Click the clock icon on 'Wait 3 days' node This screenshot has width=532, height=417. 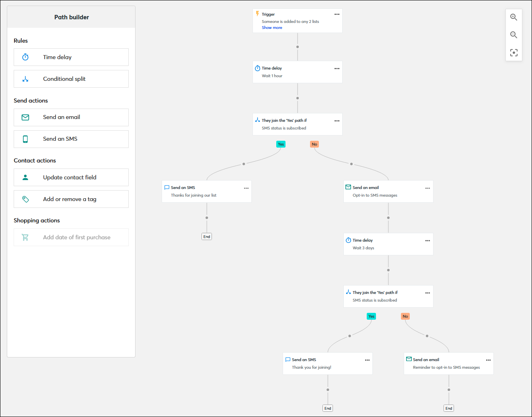(348, 240)
